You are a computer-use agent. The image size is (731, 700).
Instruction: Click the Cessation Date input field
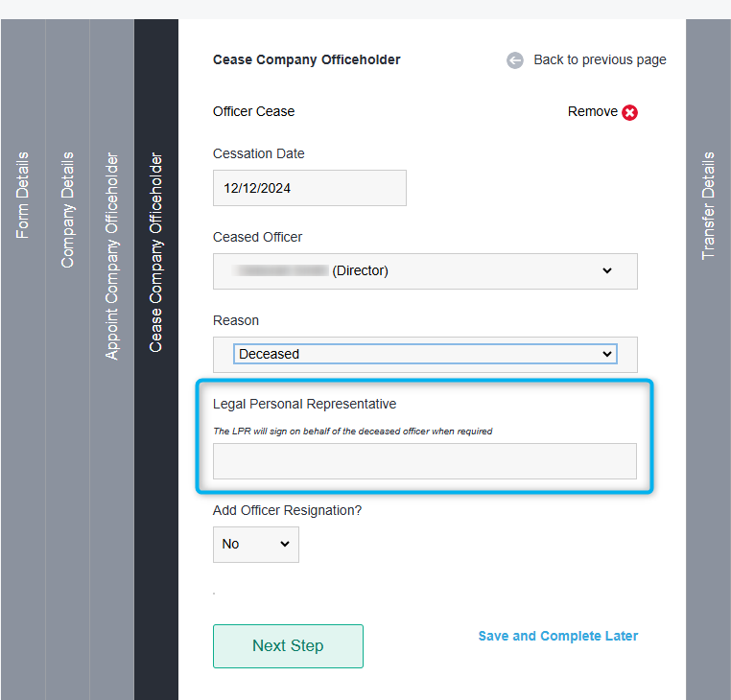click(x=310, y=188)
